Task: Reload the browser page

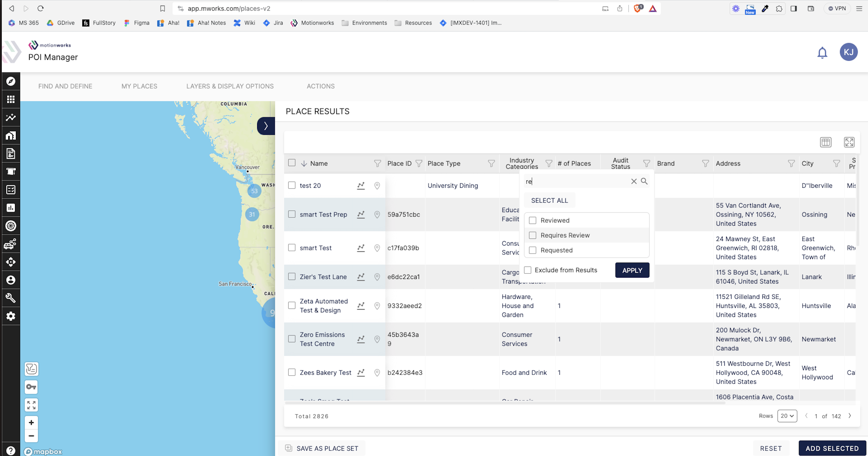Action: [41, 9]
